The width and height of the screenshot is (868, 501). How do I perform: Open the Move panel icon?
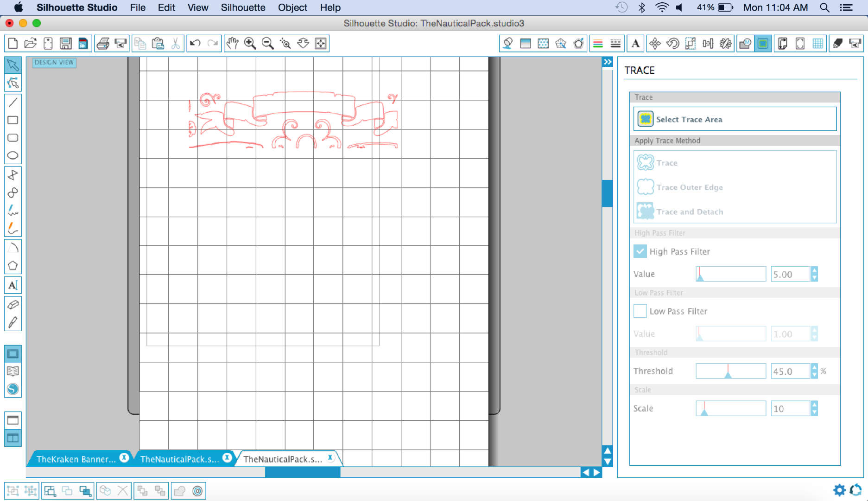click(x=655, y=44)
